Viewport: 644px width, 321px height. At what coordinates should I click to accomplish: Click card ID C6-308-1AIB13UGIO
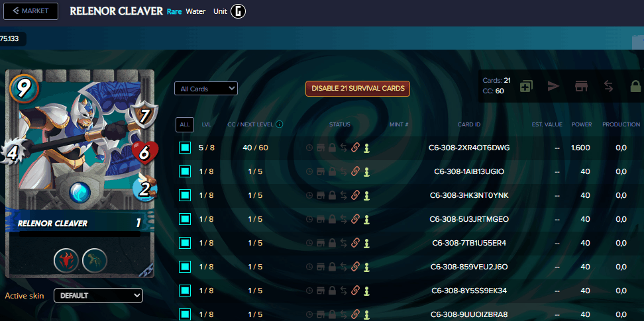point(469,171)
